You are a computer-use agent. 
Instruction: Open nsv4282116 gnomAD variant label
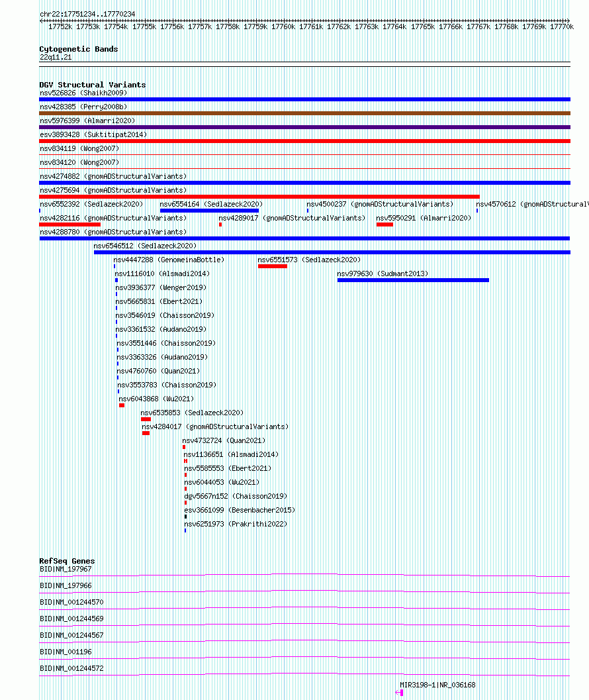click(x=113, y=218)
